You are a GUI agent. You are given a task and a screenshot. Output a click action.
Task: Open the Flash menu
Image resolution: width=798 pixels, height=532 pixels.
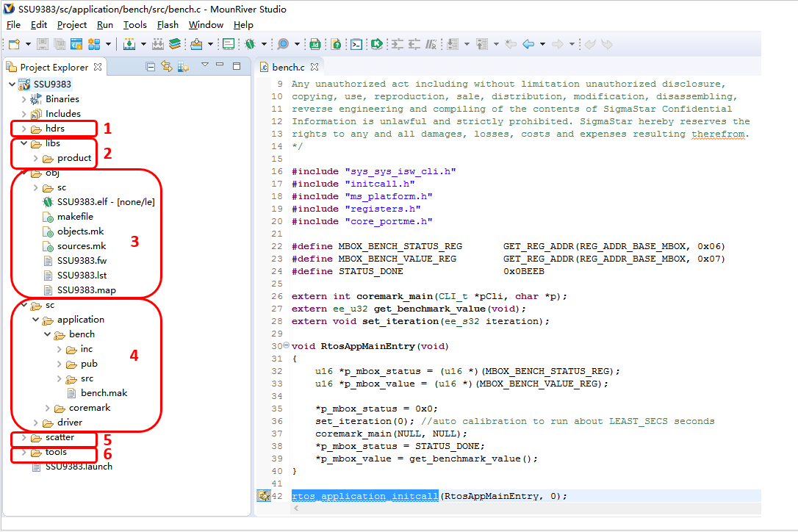[168, 24]
